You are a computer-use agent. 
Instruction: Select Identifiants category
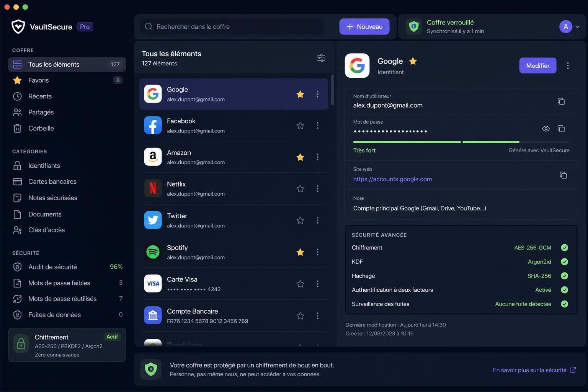pos(67,166)
